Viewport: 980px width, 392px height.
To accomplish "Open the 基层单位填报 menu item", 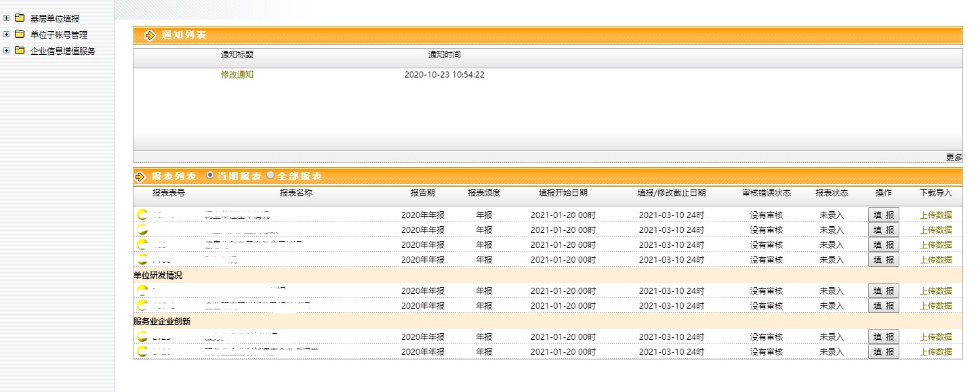I will (x=55, y=18).
